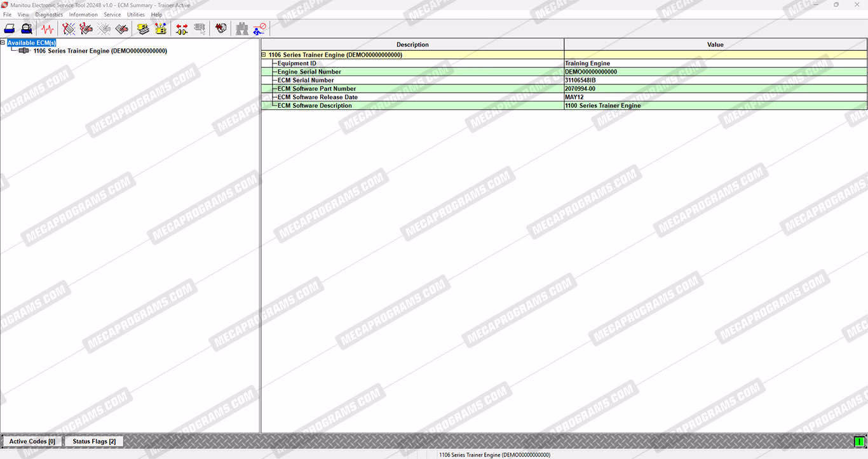Open the Diagnostics menu
The height and width of the screenshot is (459, 868).
point(49,15)
